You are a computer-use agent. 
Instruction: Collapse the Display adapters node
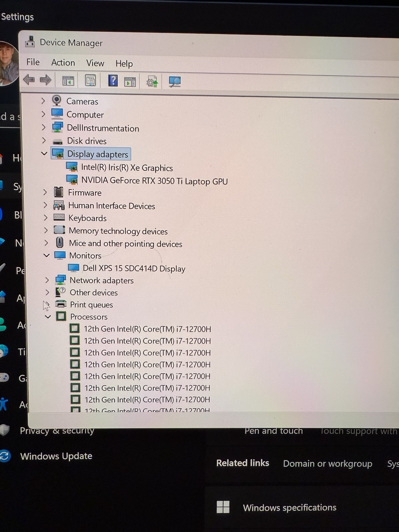[x=44, y=153]
